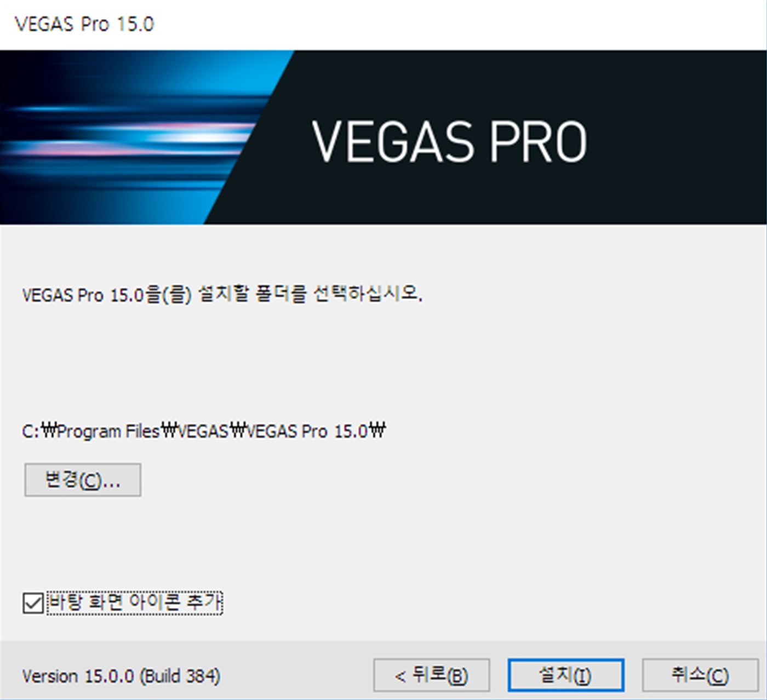Click the install folder instruction sentence
This screenshot has width=767, height=700.
(x=222, y=294)
